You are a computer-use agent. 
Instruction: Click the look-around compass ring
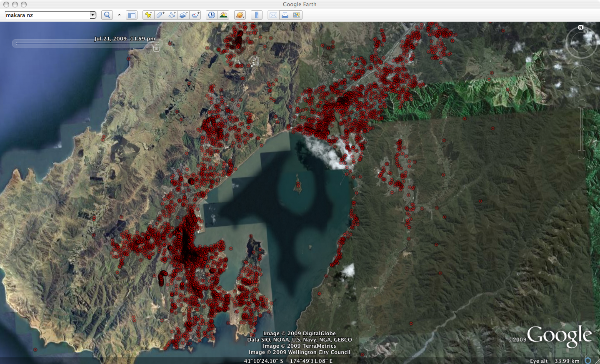tap(581, 42)
